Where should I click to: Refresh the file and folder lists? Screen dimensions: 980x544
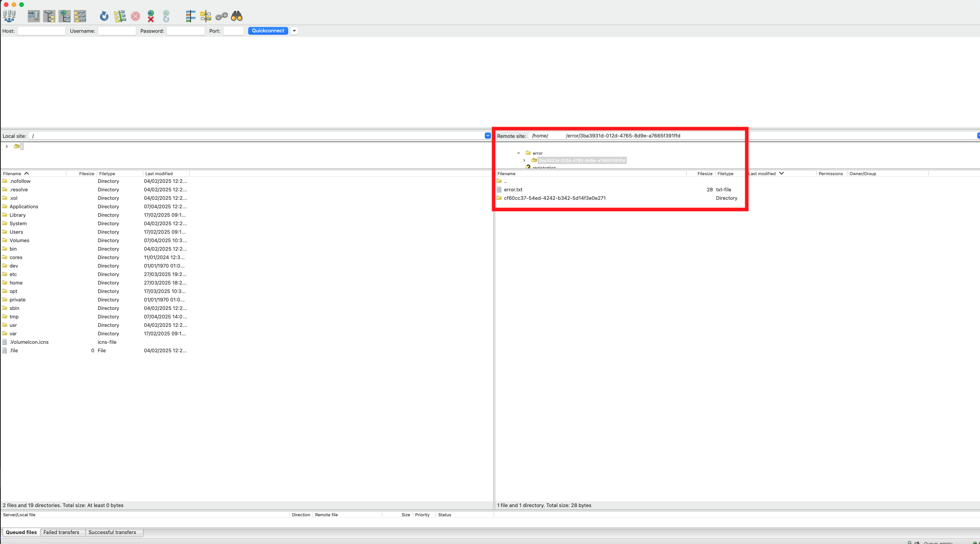[x=104, y=16]
